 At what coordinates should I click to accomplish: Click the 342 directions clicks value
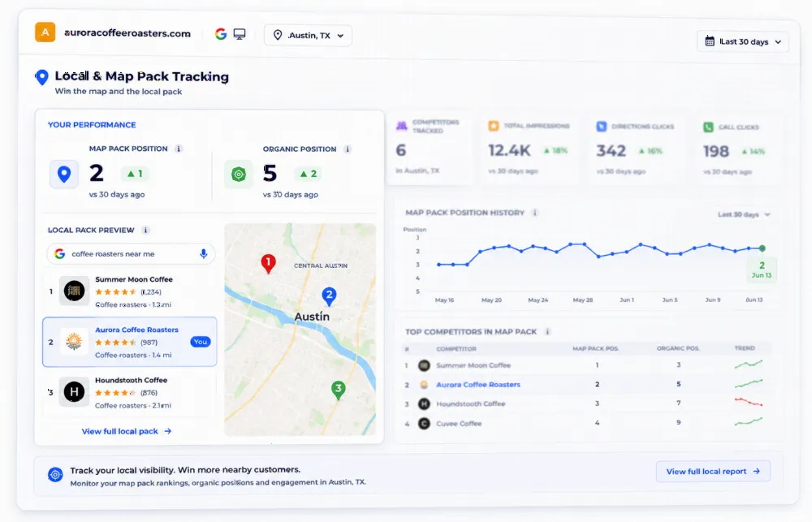pos(611,151)
